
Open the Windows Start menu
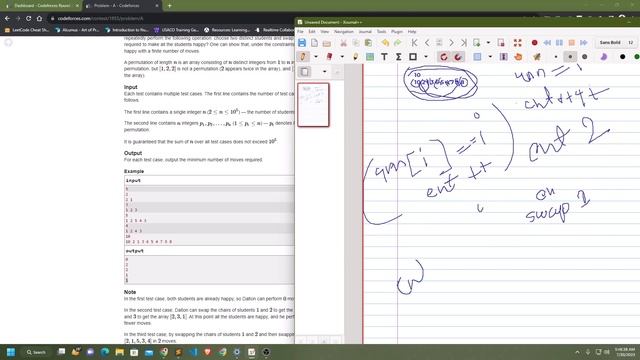click(11, 352)
